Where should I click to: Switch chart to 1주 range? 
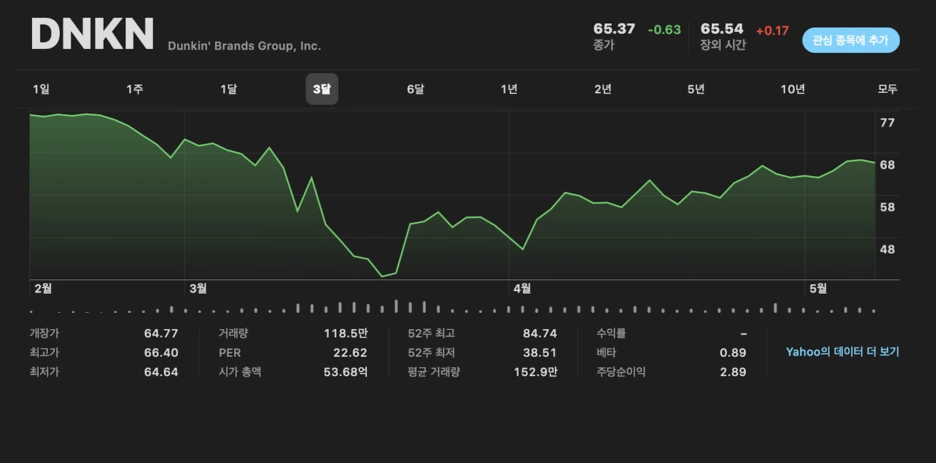click(x=134, y=89)
